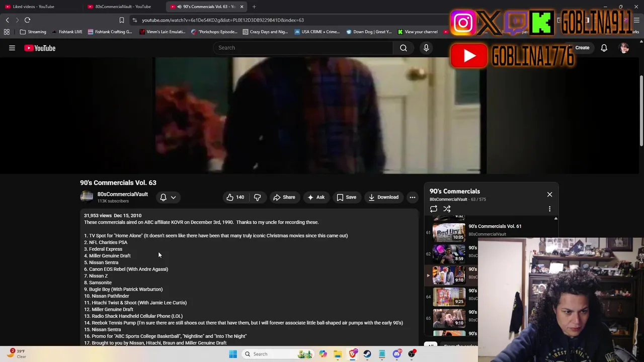The width and height of the screenshot is (644, 362).
Task: Dislike the video
Action: (x=257, y=197)
